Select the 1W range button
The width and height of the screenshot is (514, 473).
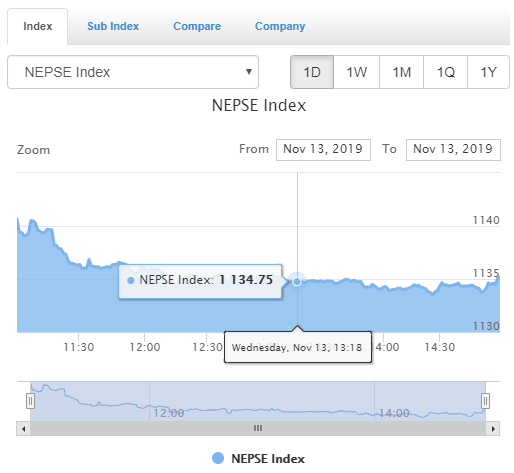click(356, 72)
